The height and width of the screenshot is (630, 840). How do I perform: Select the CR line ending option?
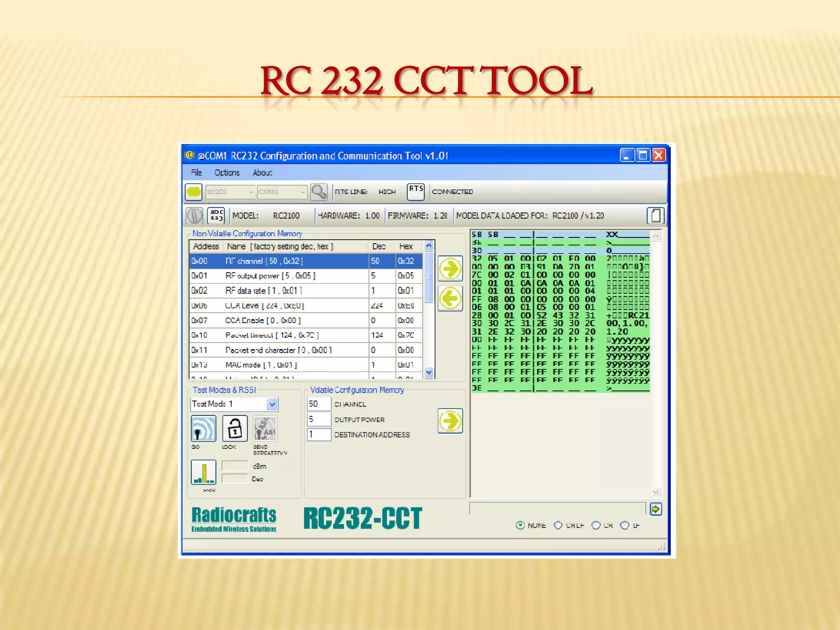[x=596, y=525]
